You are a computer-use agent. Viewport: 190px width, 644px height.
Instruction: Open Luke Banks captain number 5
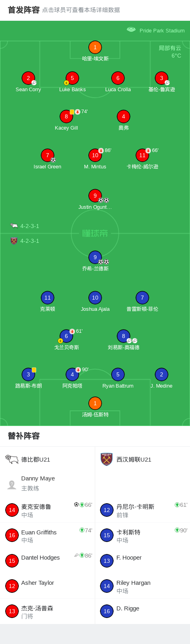point(72,78)
